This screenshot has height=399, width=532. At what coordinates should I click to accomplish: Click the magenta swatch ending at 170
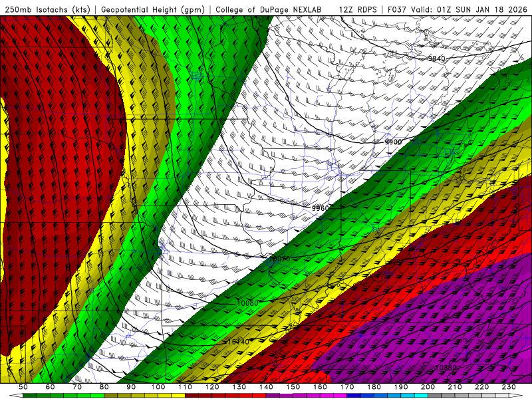(340, 396)
